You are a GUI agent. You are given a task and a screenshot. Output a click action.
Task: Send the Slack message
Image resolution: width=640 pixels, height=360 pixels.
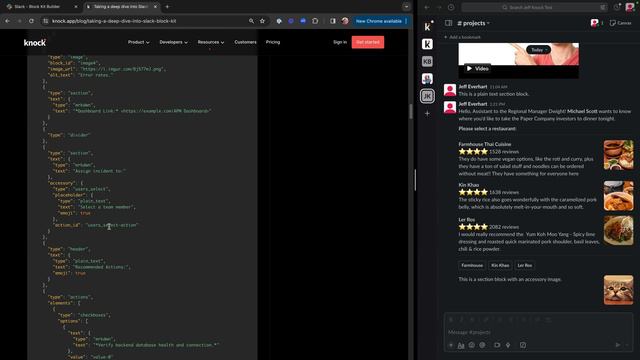pyautogui.click(x=618, y=345)
